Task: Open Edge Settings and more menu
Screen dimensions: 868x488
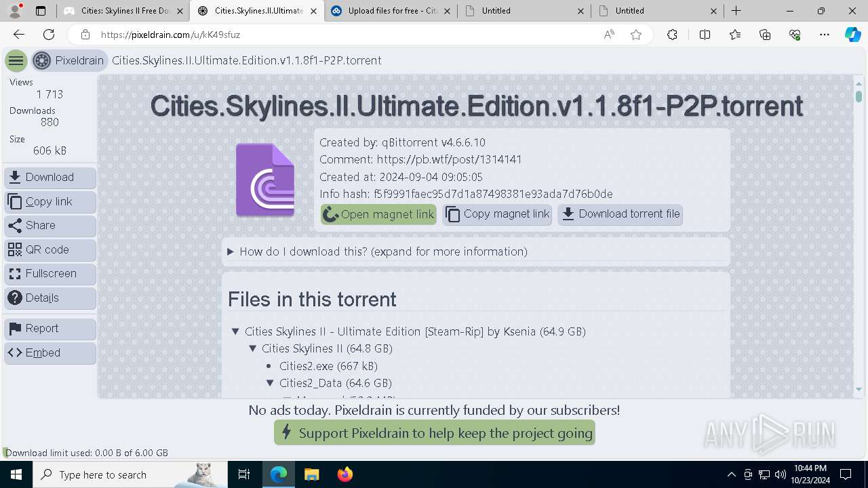Action: coord(825,35)
